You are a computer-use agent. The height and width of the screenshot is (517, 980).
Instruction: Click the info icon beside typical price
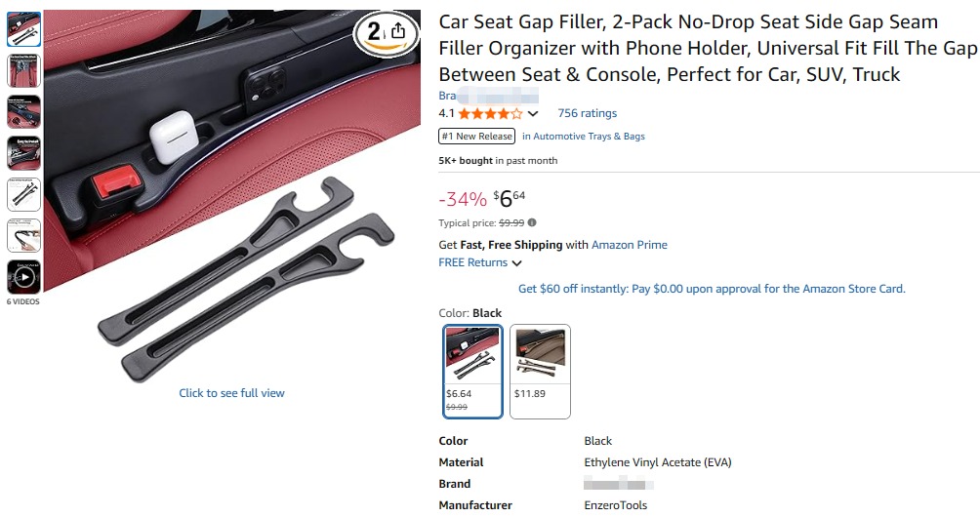[532, 222]
